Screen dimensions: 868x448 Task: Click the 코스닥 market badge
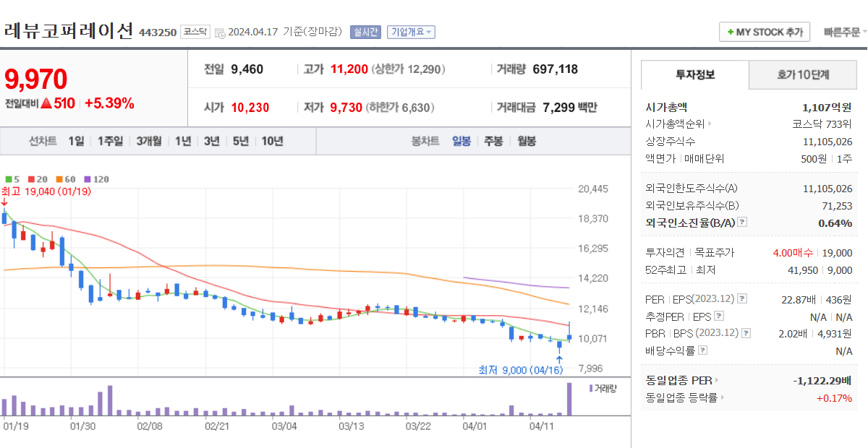click(x=195, y=32)
